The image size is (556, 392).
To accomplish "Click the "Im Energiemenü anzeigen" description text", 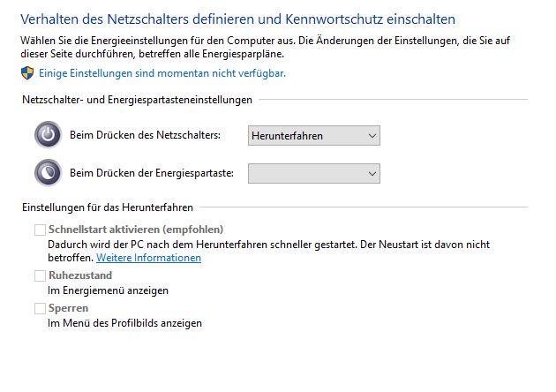I will 108,290.
